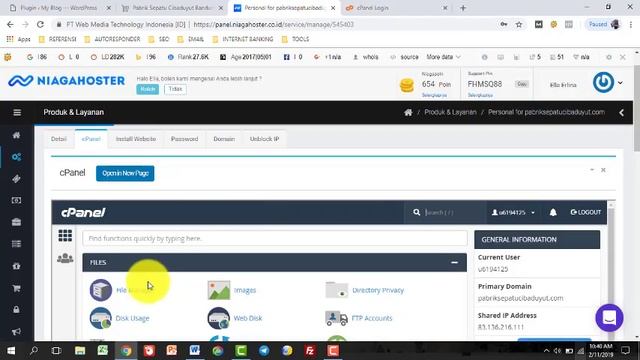Click the whois item in SEO bar
Viewport: 640px width, 360px height.
pyautogui.click(x=366, y=57)
